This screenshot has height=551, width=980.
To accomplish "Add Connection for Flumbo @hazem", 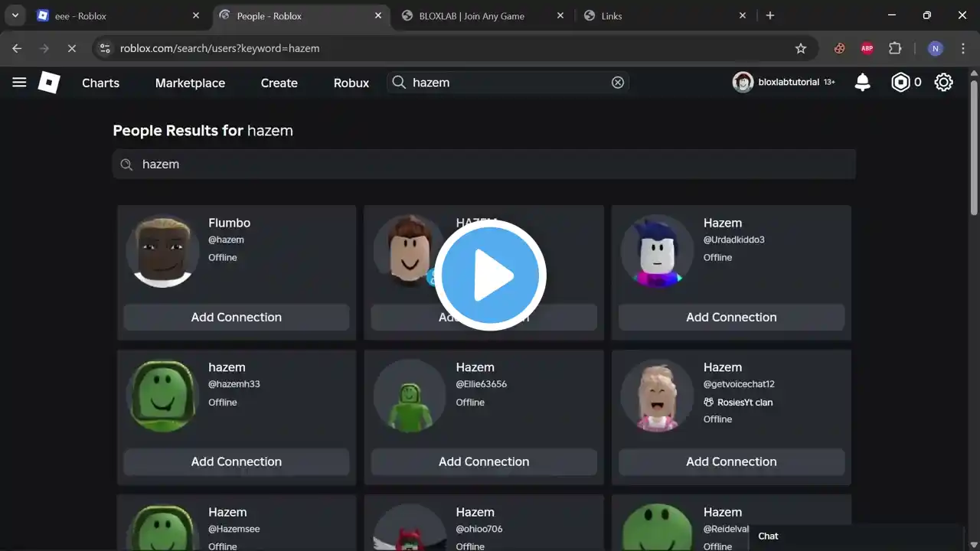I will (236, 317).
